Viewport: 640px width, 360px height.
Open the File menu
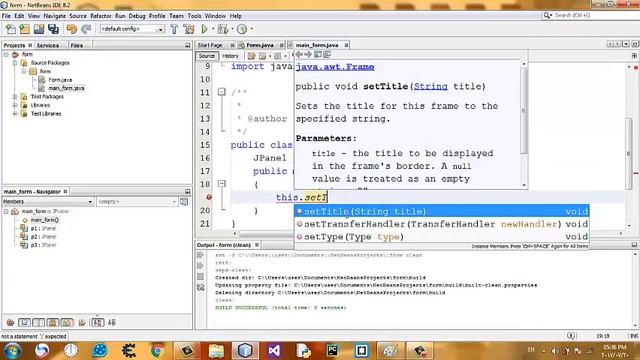point(6,16)
